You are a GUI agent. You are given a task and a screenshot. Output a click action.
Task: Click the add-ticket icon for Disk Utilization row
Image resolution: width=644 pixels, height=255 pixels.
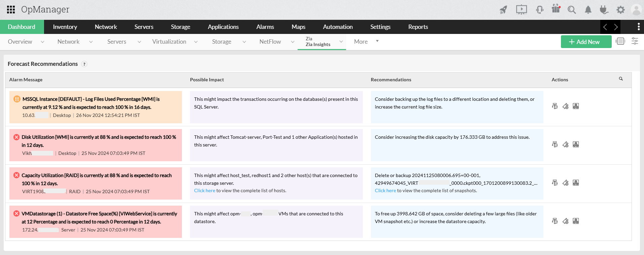(565, 144)
